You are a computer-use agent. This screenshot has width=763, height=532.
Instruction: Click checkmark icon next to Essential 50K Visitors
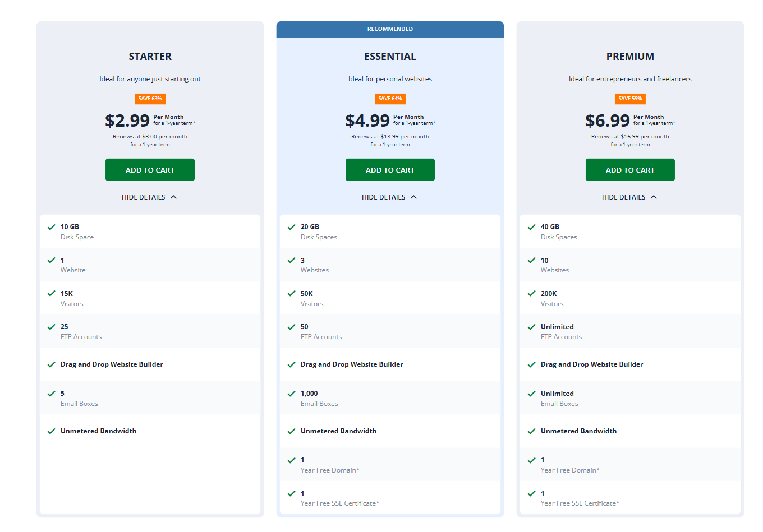(291, 293)
